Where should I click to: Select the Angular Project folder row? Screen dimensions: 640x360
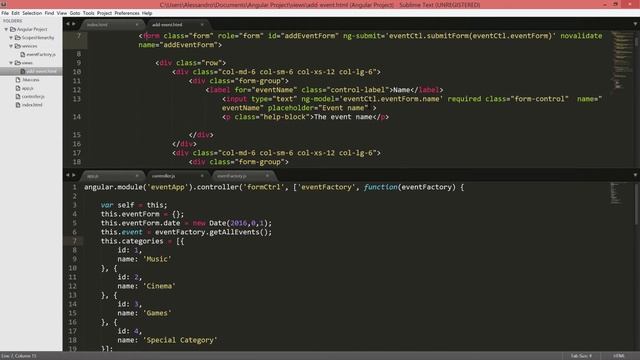click(31, 29)
